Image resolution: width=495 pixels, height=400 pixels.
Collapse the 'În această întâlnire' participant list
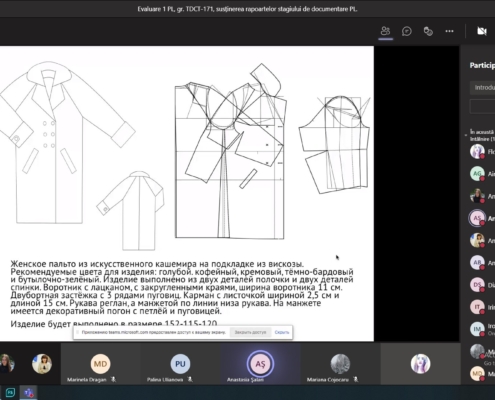click(x=466, y=135)
